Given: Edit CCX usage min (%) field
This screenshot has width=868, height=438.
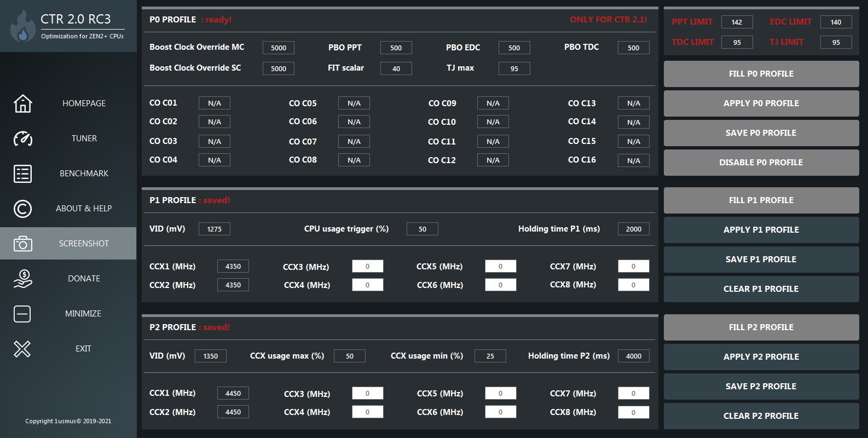Looking at the screenshot, I should (x=490, y=356).
